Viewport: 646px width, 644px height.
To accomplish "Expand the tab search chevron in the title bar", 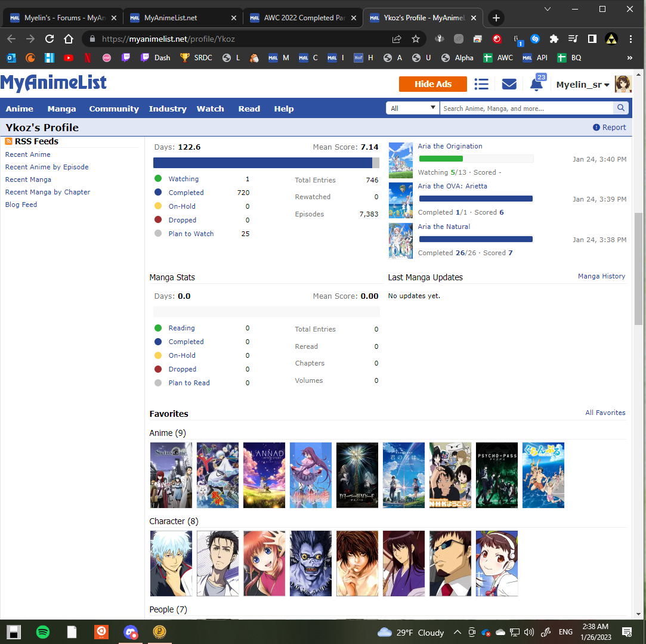I will tap(548, 9).
